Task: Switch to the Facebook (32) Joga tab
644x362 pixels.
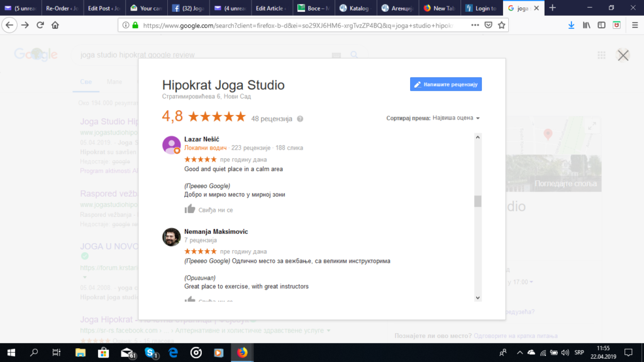Action: click(x=187, y=8)
